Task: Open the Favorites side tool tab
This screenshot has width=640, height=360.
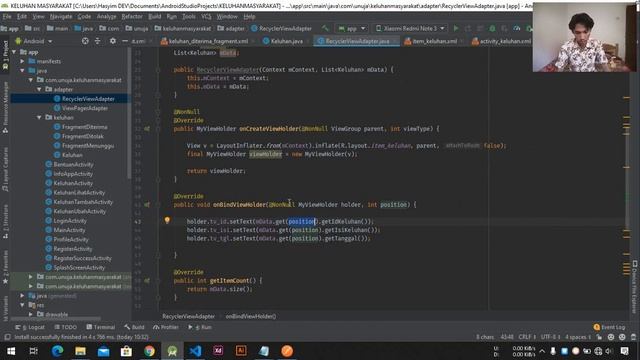Action: 5,267
